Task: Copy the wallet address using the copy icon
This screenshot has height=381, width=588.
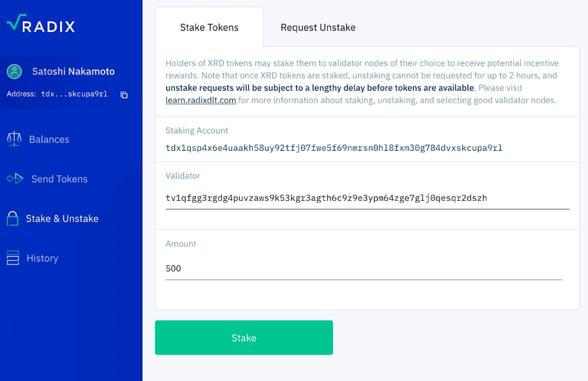Action: click(123, 95)
